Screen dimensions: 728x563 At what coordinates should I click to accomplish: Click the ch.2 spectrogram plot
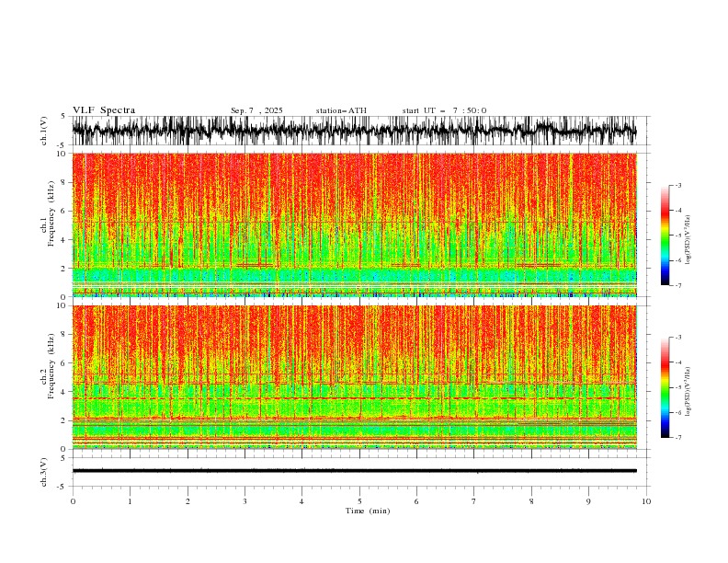355,377
